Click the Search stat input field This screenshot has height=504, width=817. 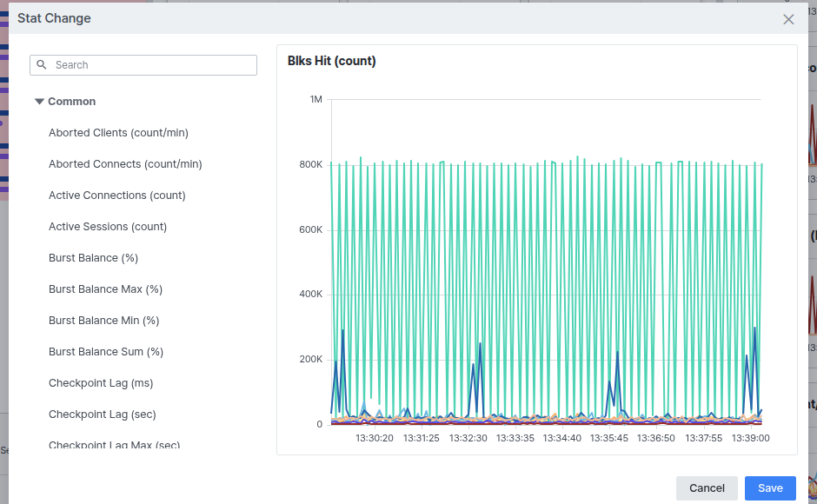(x=143, y=65)
